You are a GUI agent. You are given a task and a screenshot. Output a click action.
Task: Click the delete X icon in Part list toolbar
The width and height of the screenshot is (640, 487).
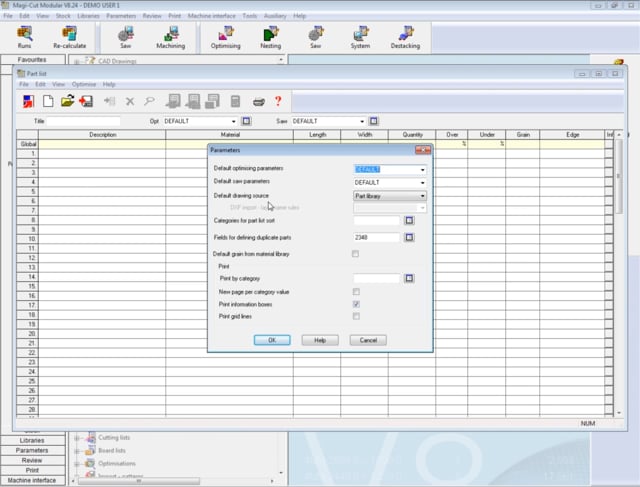[130, 101]
